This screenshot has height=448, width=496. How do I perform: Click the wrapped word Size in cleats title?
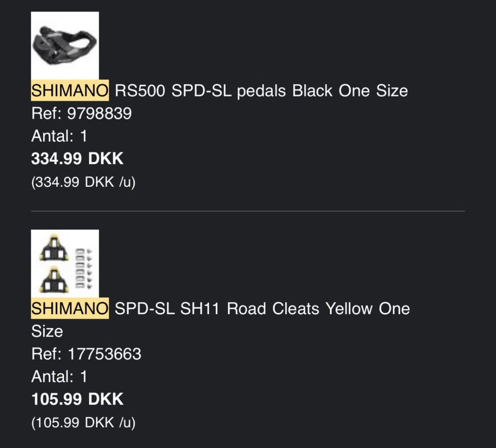click(47, 331)
